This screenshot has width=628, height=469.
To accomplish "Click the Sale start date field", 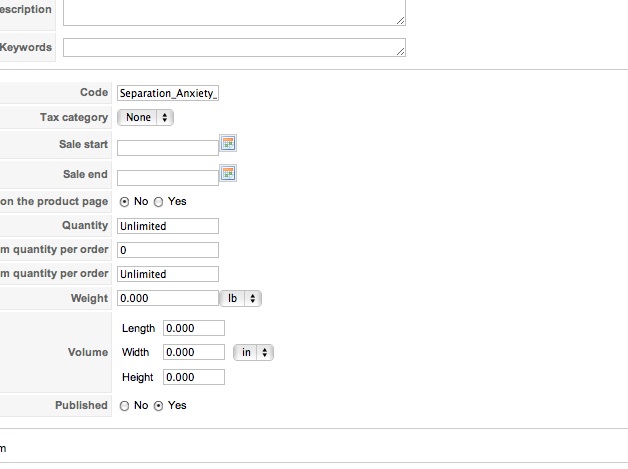I will click(x=168, y=148).
